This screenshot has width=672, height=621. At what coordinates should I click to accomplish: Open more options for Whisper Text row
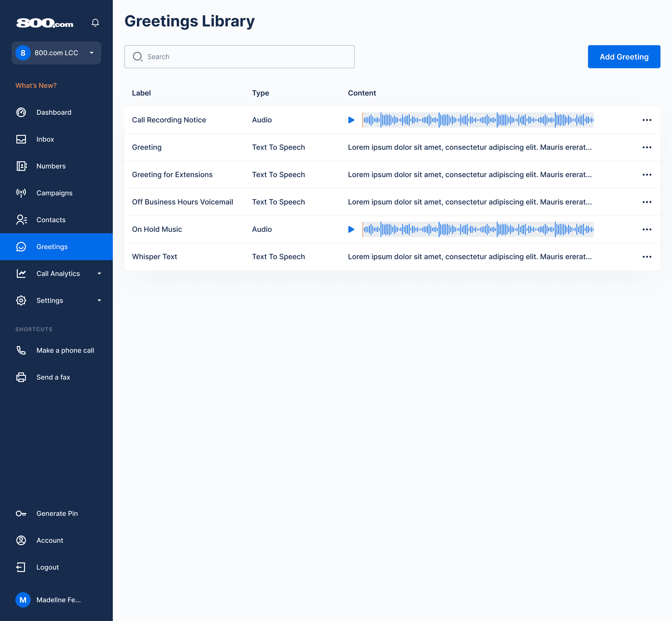point(646,257)
